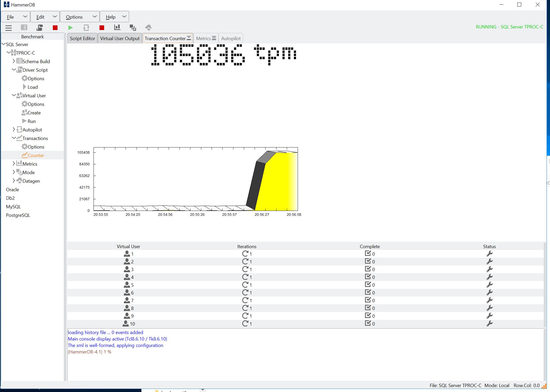Switch to the Script Editor tab

point(82,39)
